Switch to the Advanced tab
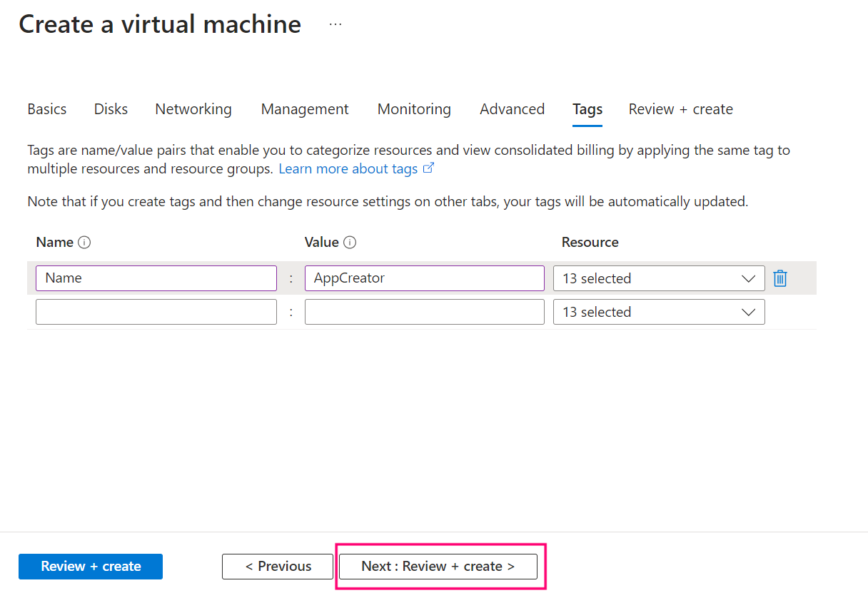 pyautogui.click(x=512, y=109)
